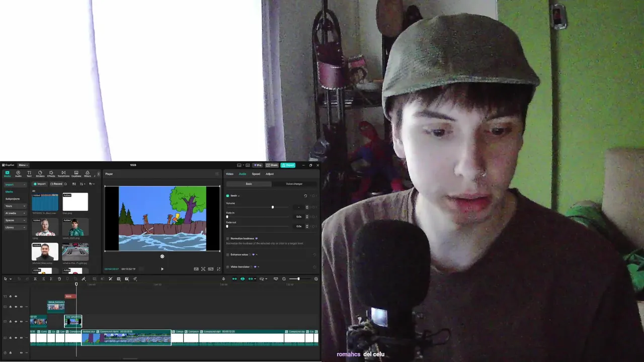Click the Share button

[x=272, y=165]
